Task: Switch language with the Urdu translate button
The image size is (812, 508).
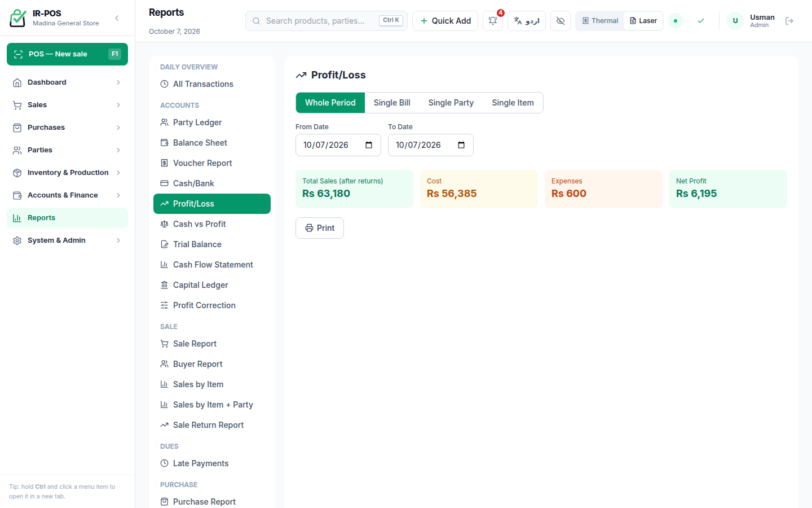Action: 527,21
